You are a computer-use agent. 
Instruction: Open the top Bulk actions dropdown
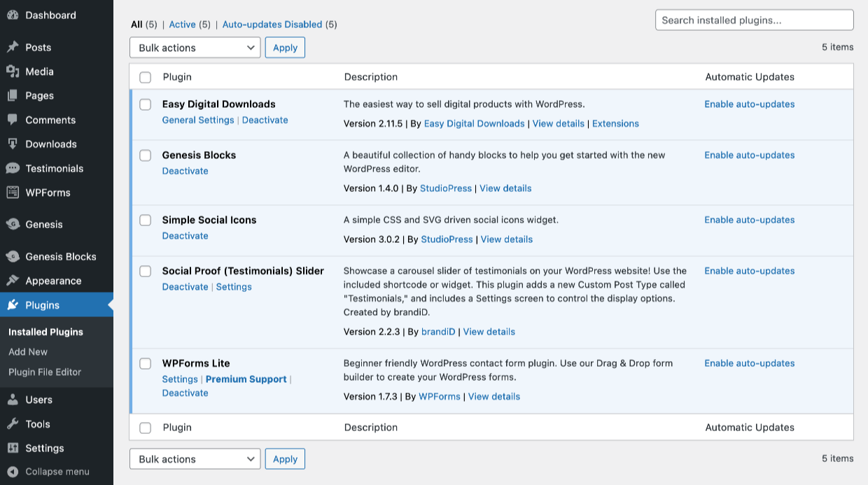pyautogui.click(x=195, y=48)
